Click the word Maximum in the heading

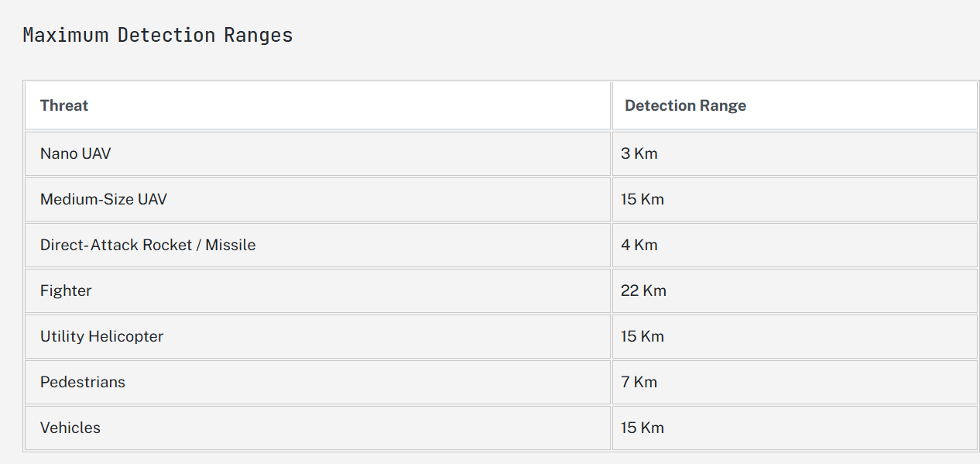click(66, 35)
